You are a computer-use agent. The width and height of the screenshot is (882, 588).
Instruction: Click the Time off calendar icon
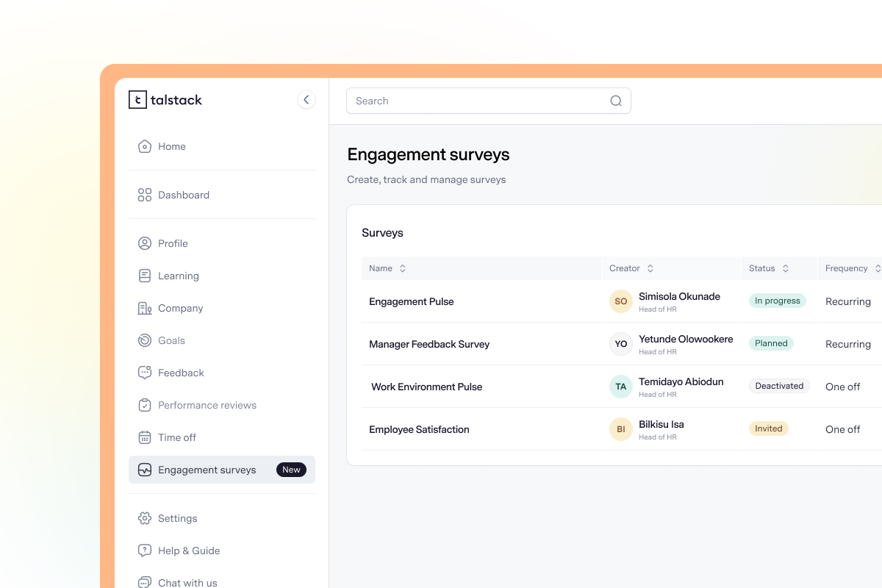(x=145, y=437)
